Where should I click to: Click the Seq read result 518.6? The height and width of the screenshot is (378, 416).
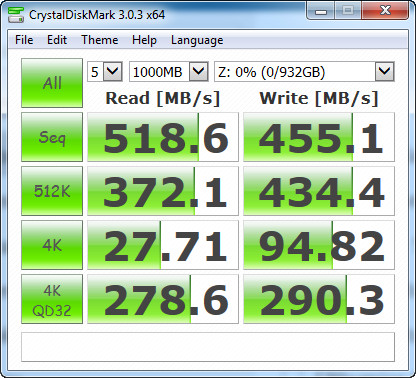163,137
